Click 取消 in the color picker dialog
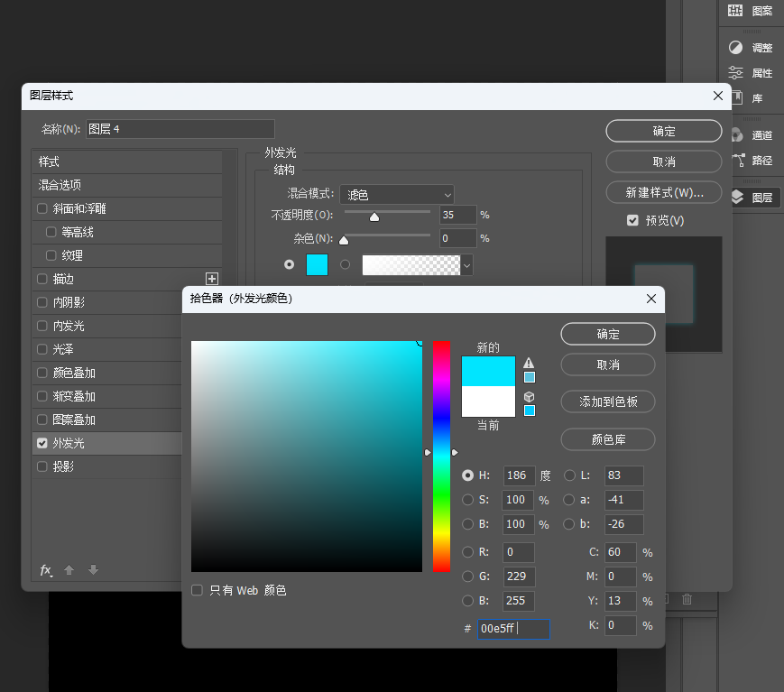This screenshot has width=784, height=692. coord(608,365)
